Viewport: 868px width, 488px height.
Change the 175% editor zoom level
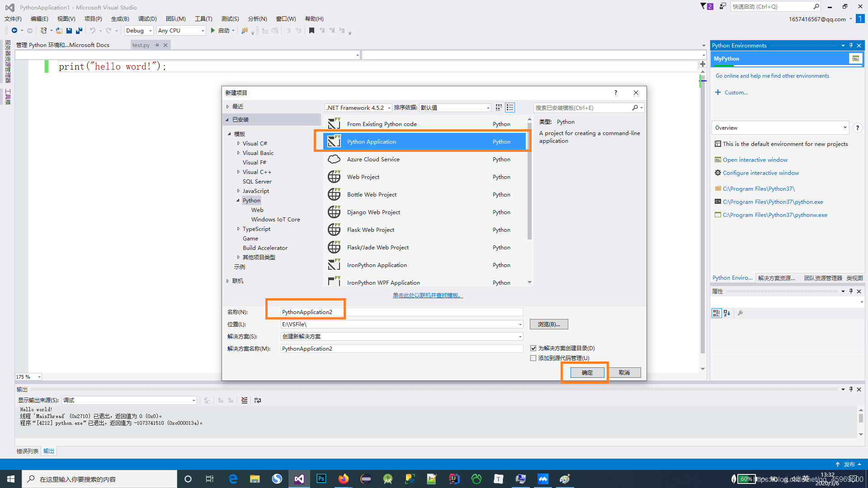(28, 376)
